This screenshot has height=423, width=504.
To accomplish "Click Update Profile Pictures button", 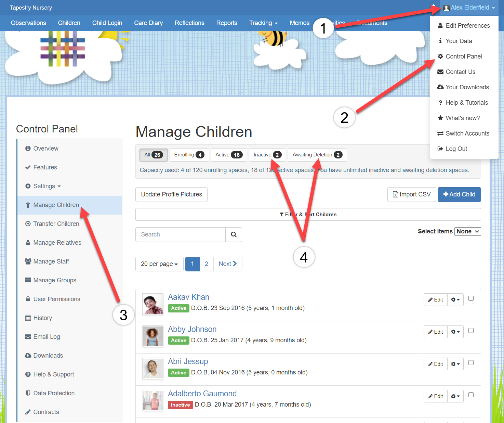I will [x=171, y=194].
